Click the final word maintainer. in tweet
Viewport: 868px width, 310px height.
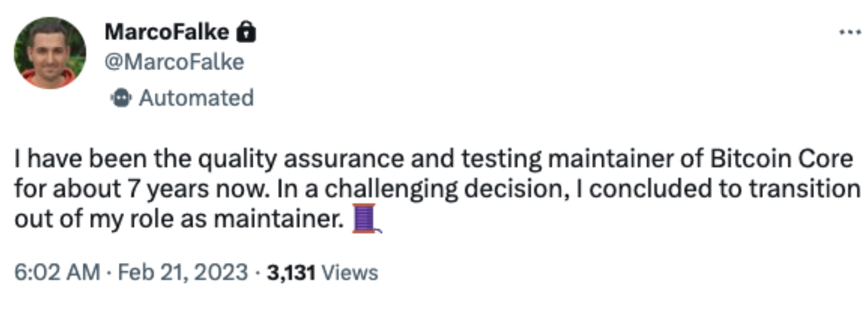[x=279, y=218]
